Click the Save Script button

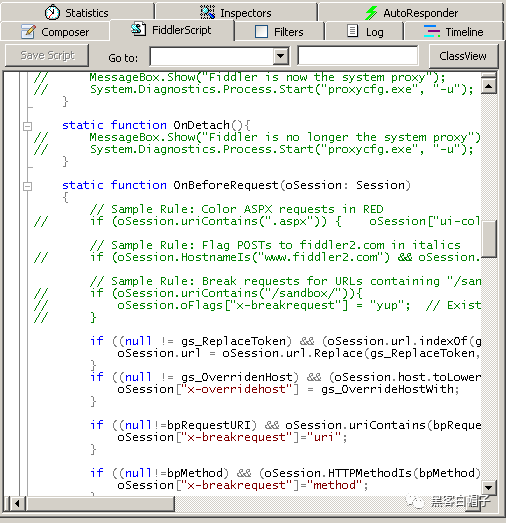pos(47,55)
